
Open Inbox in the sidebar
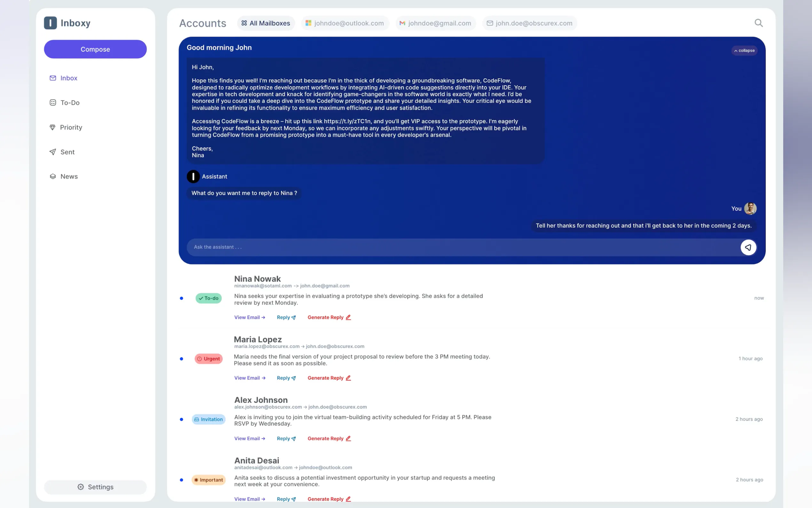point(68,78)
